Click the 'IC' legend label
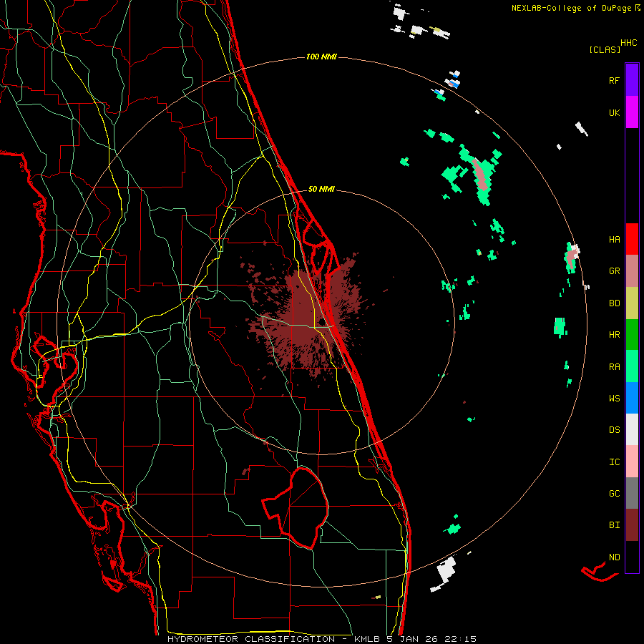 [614, 462]
